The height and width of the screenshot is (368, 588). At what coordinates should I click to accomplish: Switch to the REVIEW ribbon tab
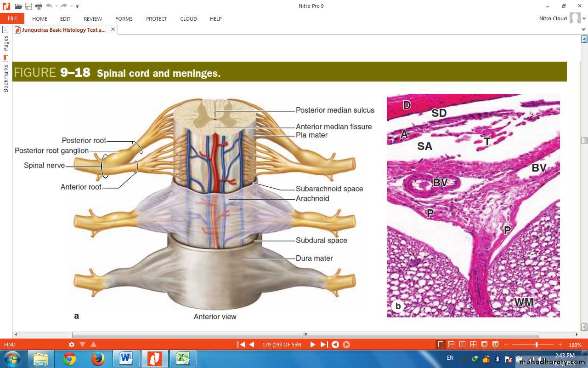[93, 19]
